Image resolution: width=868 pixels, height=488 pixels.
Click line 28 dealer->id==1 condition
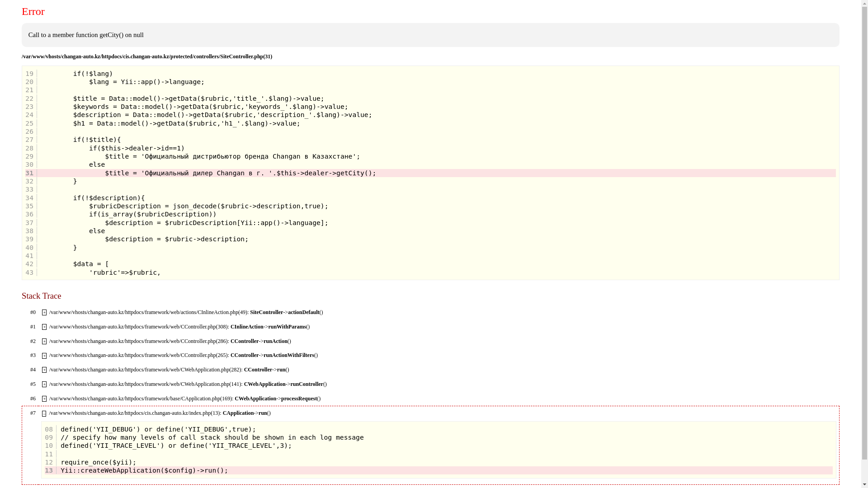[x=137, y=148]
